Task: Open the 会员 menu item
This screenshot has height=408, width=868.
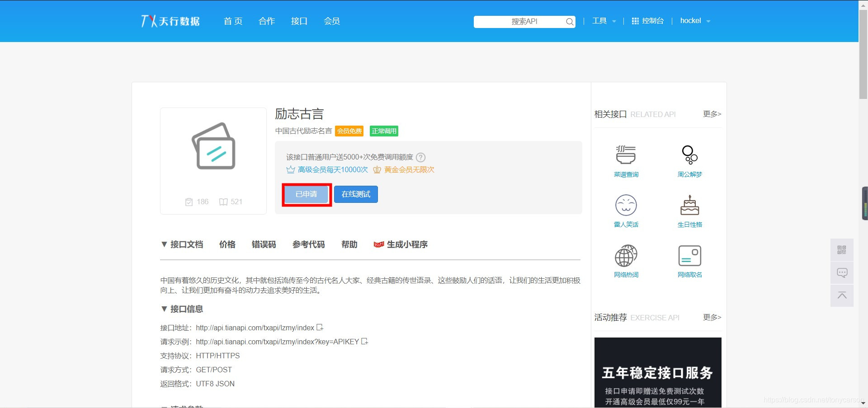Action: [331, 21]
